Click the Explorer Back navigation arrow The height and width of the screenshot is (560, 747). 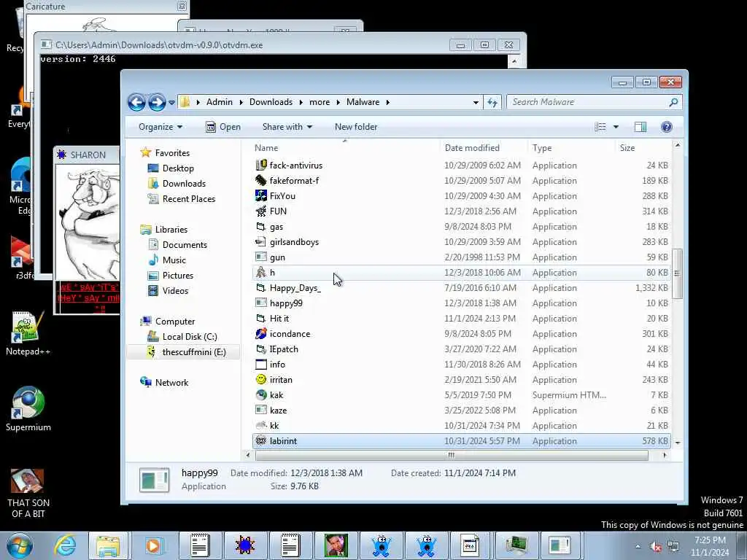tap(136, 102)
